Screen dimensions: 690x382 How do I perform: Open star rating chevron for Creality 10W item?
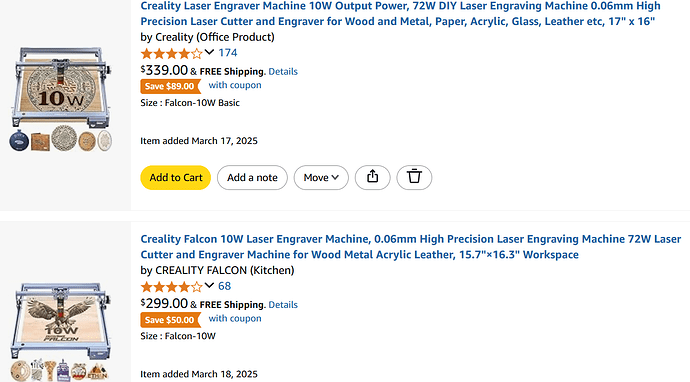[209, 52]
